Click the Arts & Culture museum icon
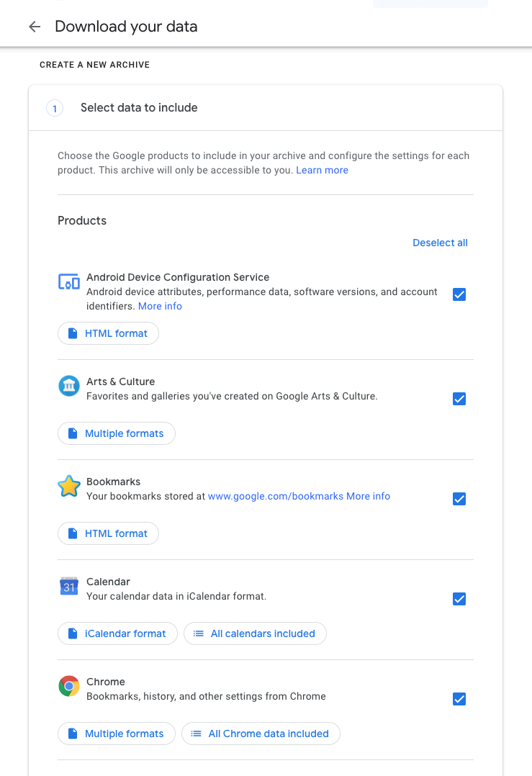The image size is (532, 776). click(x=68, y=387)
